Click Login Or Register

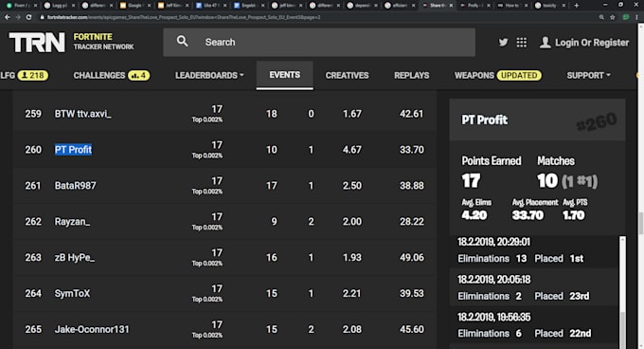tap(592, 43)
